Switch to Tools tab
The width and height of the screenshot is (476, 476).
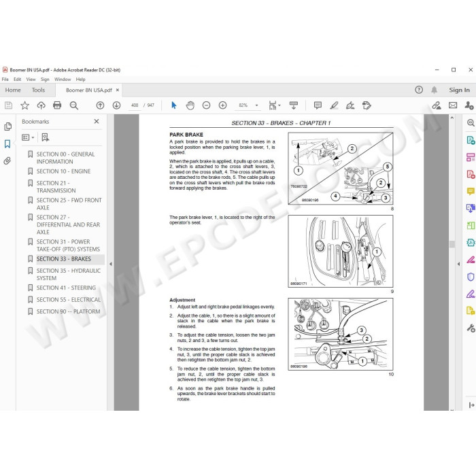[38, 90]
